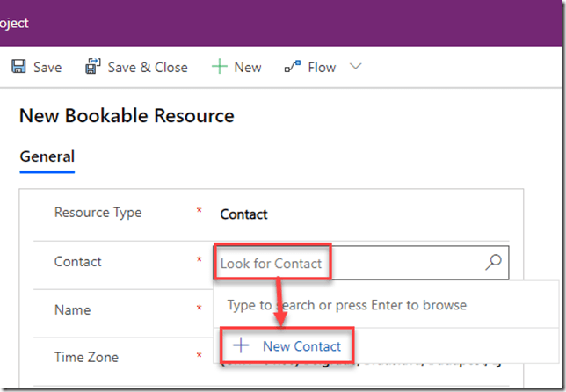Click the search hint text in flyout
The image size is (566, 392).
346,305
